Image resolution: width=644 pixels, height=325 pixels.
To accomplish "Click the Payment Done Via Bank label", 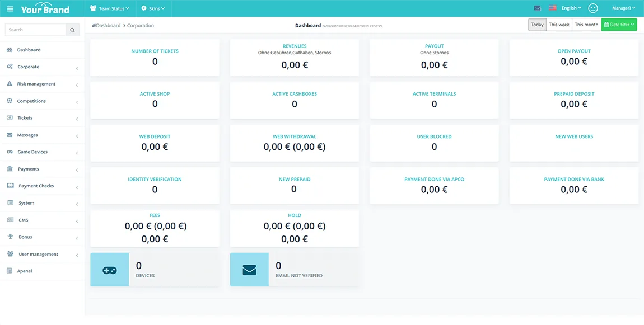I will pyautogui.click(x=574, y=180).
